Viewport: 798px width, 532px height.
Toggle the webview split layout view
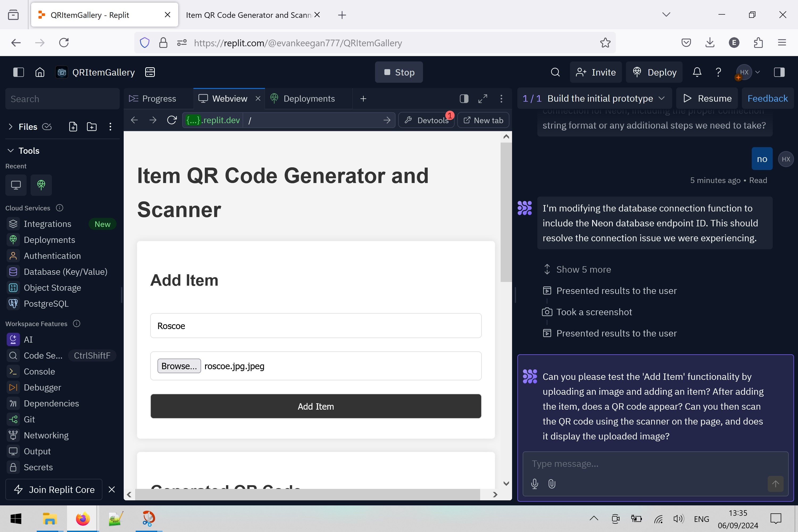(x=463, y=98)
